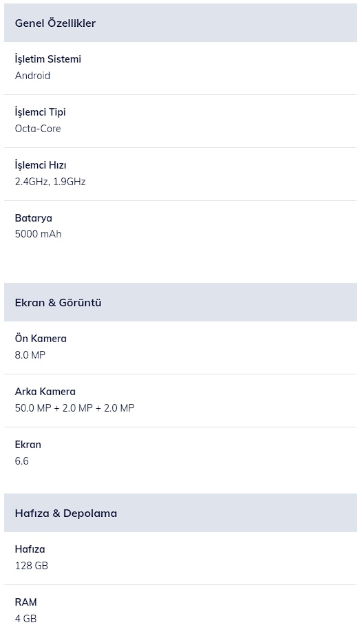Viewport: 364px width, 636px height.
Task: Click the Genel Özellikler section header
Action: pos(180,23)
